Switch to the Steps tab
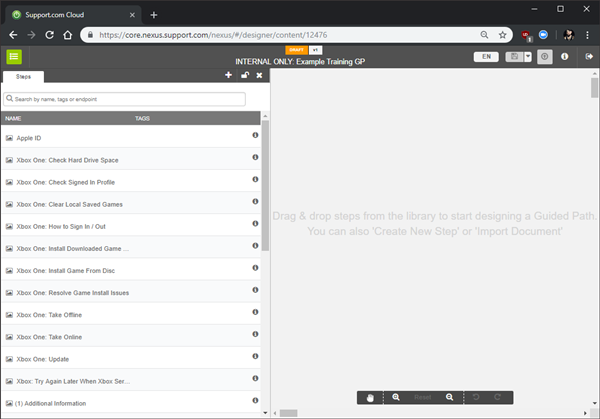This screenshot has width=600, height=419. point(23,77)
